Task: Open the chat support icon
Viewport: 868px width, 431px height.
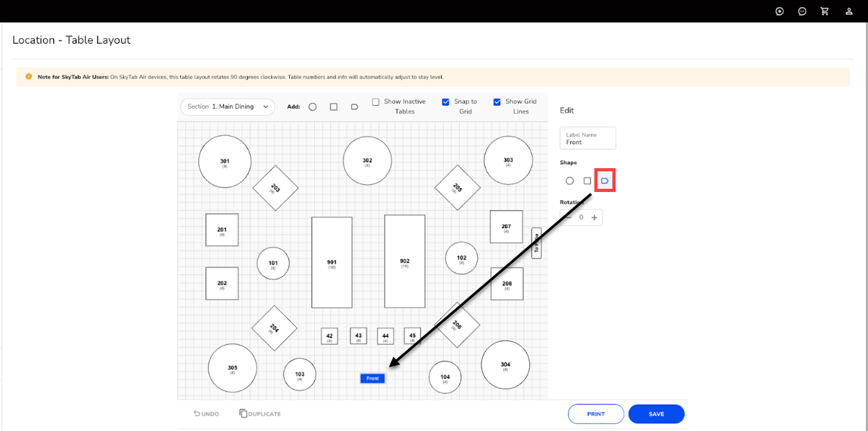Action: (802, 12)
